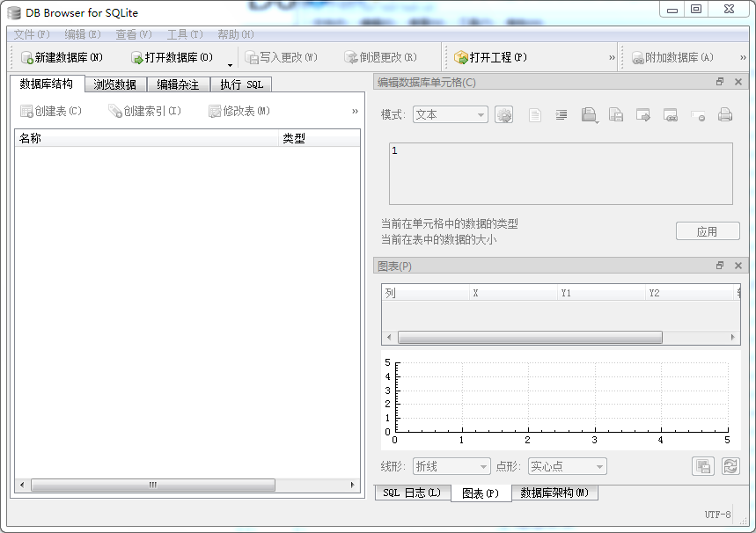Click Open Project (打开工程) toolbar button
This screenshot has width=756, height=533.
click(491, 57)
